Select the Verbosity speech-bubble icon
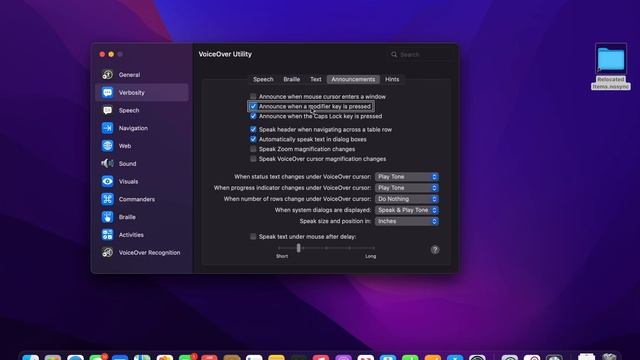Image resolution: width=640 pixels, height=360 pixels. pos(107,93)
